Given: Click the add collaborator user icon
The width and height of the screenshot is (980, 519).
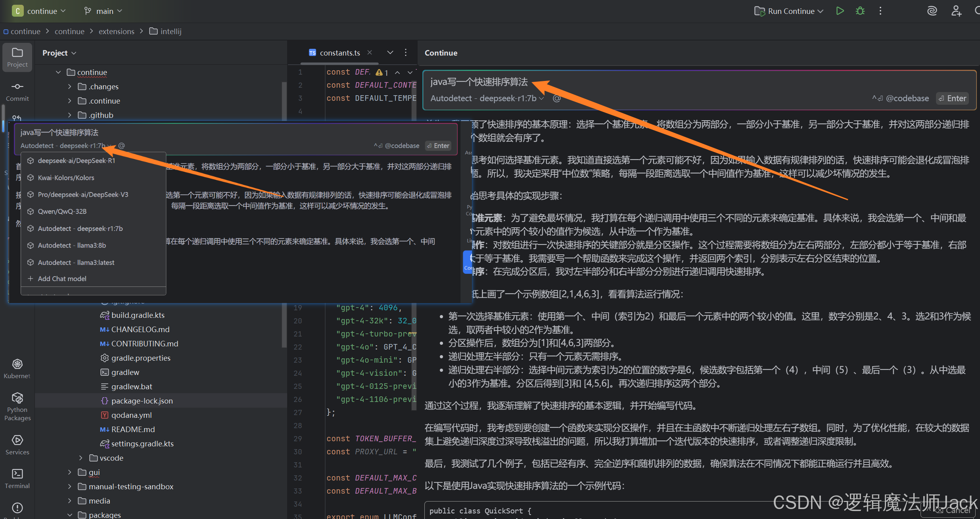Looking at the screenshot, I should pos(956,11).
